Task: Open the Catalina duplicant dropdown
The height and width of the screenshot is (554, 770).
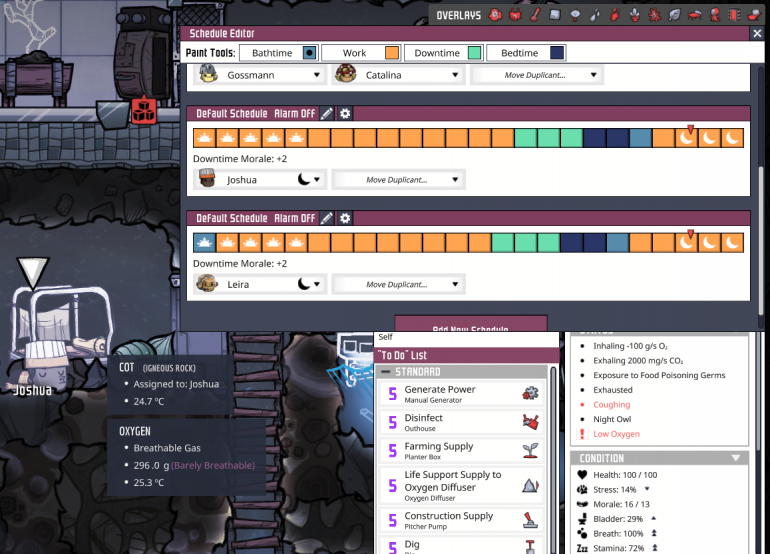Action: 398,75
